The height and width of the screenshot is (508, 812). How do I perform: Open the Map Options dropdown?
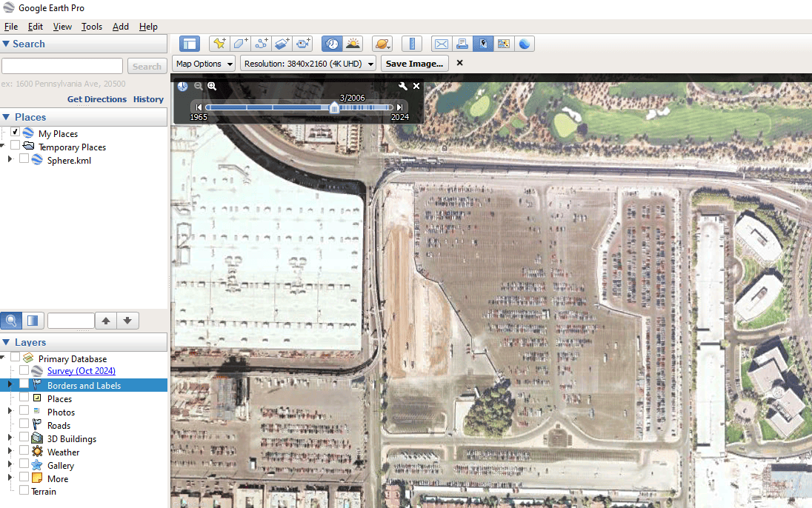tap(204, 64)
